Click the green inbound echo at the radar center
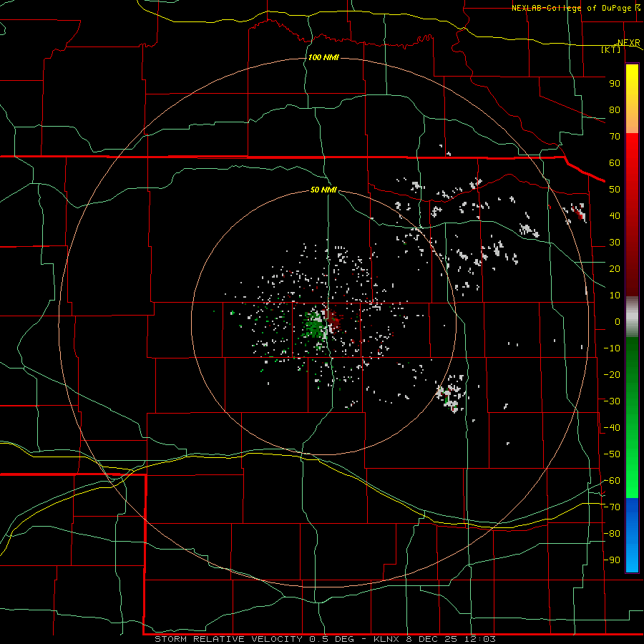This screenshot has height=644, width=644. (x=315, y=324)
